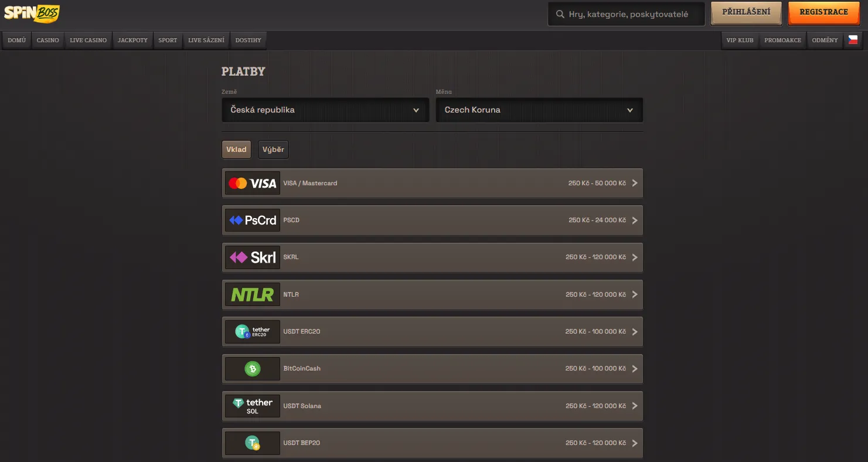The image size is (868, 462).
Task: Open the Odměny menu item
Action: coord(825,40)
